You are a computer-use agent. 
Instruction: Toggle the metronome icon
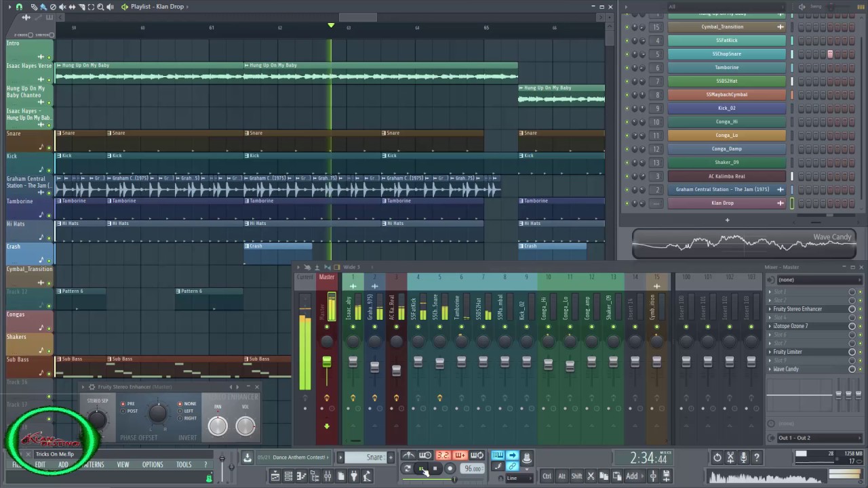409,455
